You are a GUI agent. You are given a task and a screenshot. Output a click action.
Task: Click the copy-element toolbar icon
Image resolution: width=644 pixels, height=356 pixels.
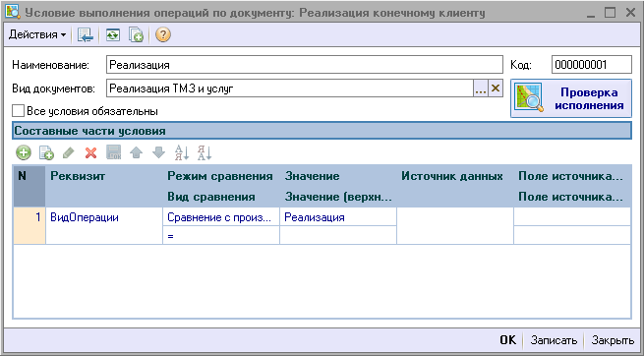pos(136,34)
